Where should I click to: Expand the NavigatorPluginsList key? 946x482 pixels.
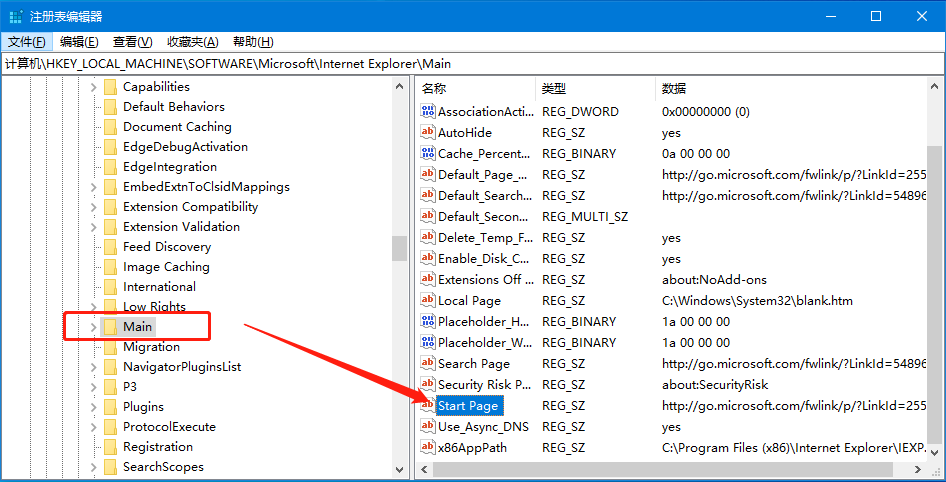tap(94, 367)
